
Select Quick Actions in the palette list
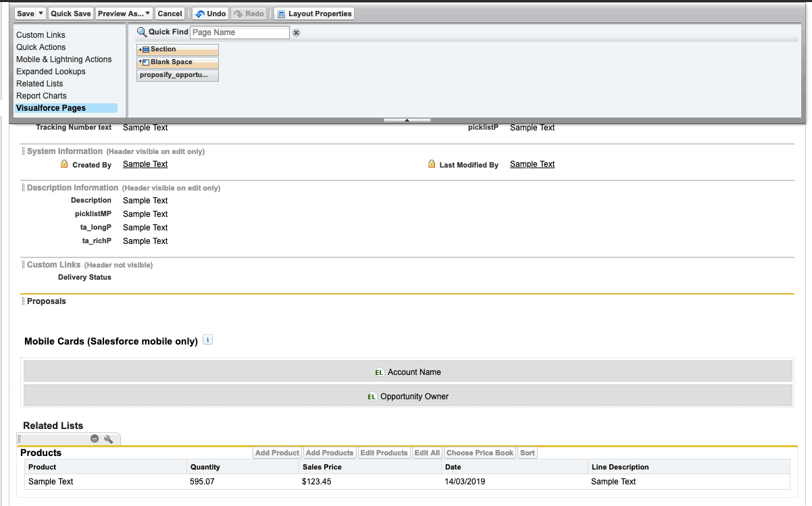click(x=41, y=47)
